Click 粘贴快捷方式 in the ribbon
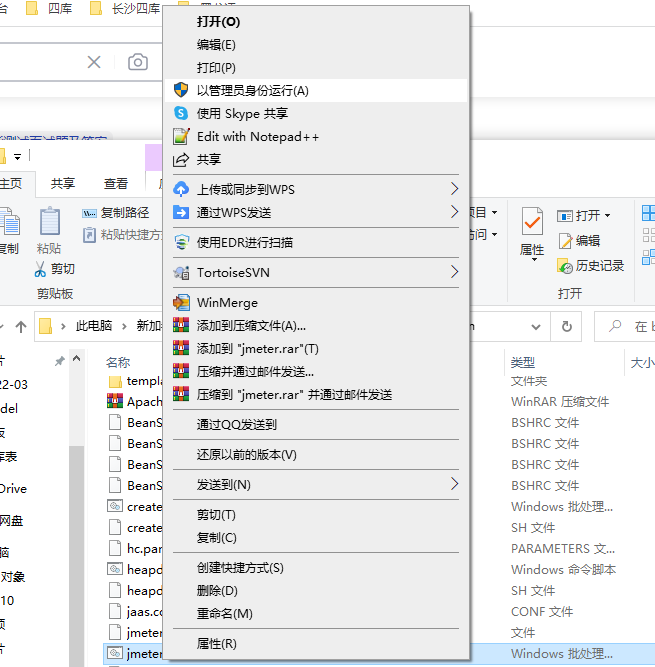The image size is (655, 667). 122,234
